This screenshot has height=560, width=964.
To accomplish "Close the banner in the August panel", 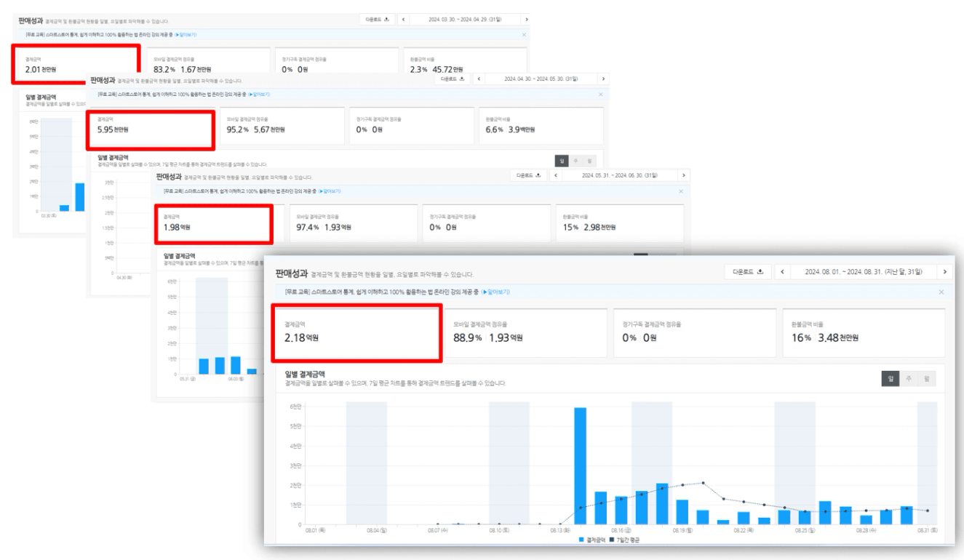I will click(x=941, y=292).
